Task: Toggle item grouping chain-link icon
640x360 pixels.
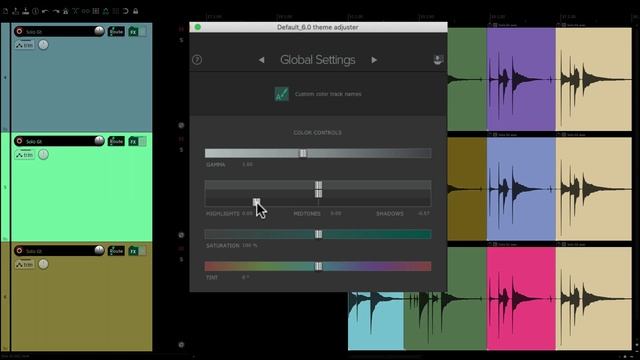Action: tap(85, 11)
